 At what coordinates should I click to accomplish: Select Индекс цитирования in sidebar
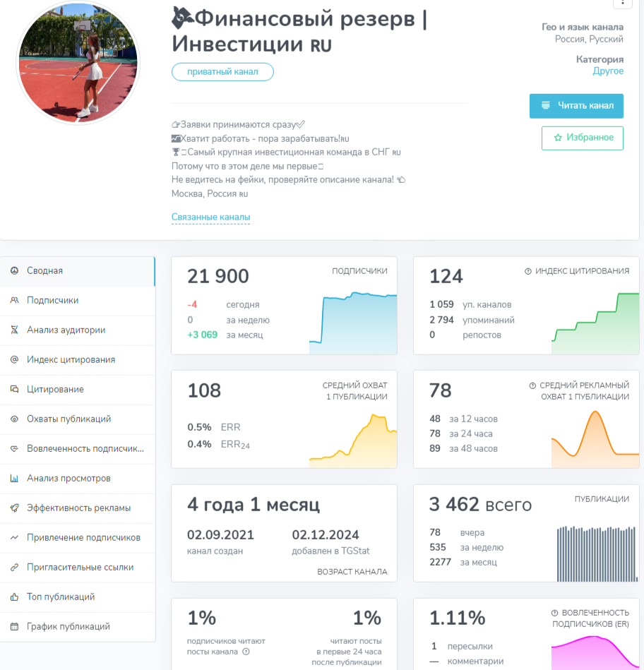click(x=78, y=360)
